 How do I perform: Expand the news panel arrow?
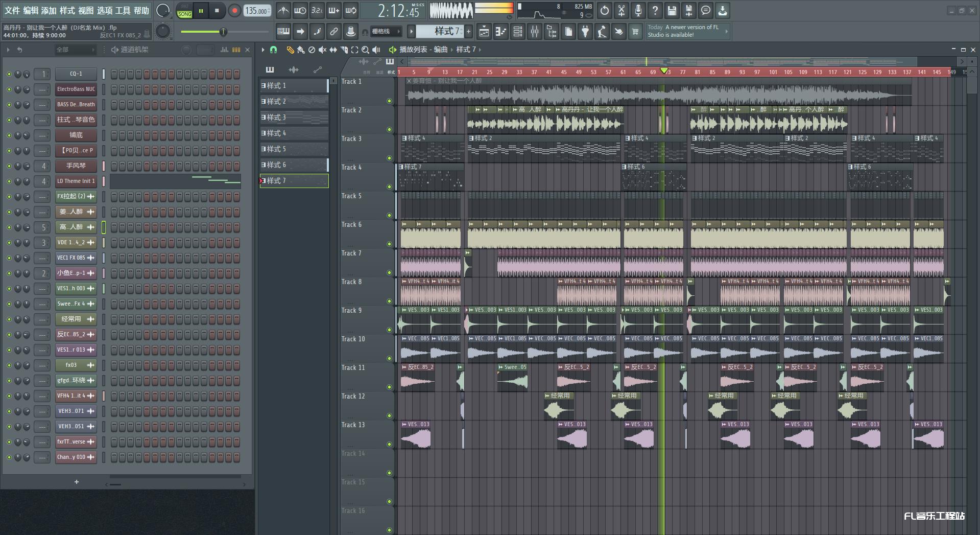(726, 32)
